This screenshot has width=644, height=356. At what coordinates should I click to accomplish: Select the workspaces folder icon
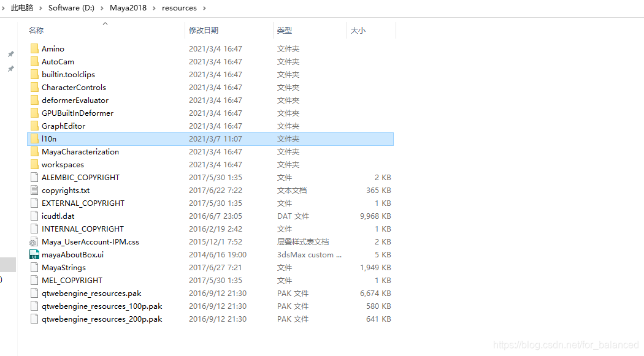click(x=34, y=164)
